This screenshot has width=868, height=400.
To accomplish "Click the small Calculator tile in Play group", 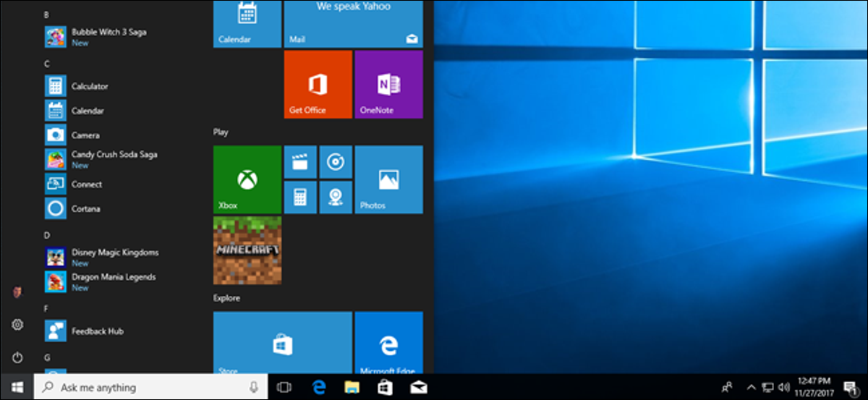I will (300, 197).
